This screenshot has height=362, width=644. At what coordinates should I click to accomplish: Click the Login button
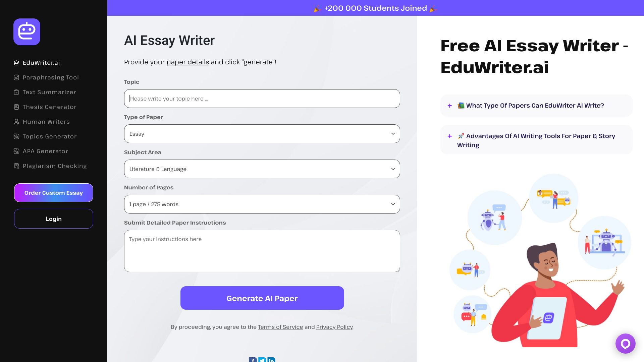click(x=53, y=219)
